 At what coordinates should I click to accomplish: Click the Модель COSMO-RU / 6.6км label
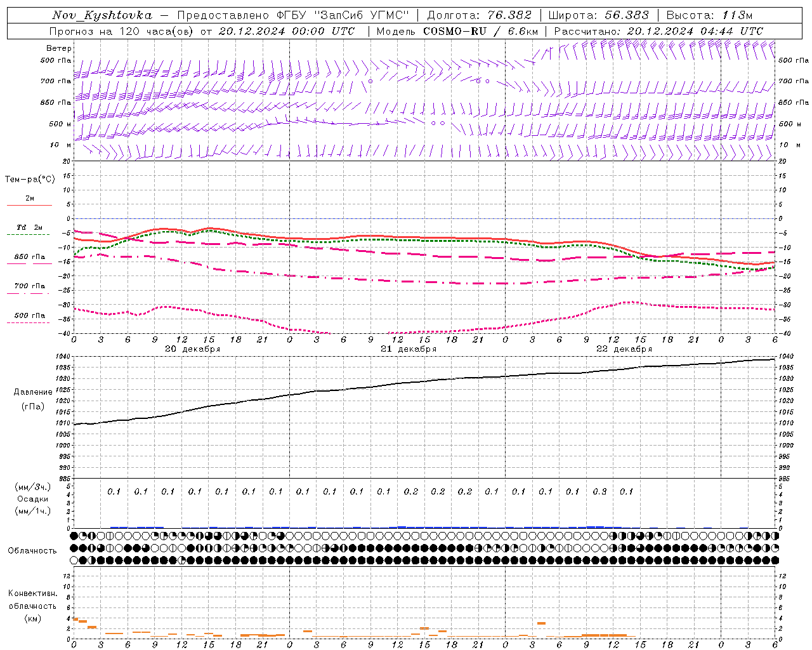click(x=457, y=31)
